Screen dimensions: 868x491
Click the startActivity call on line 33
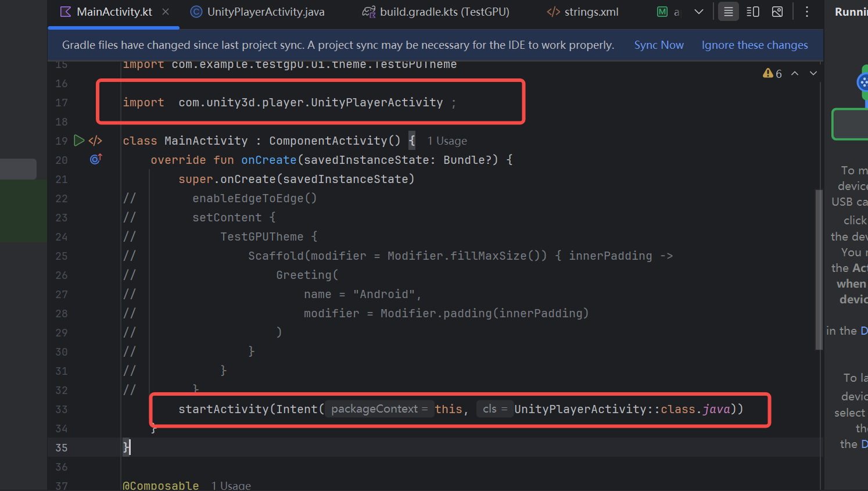223,409
